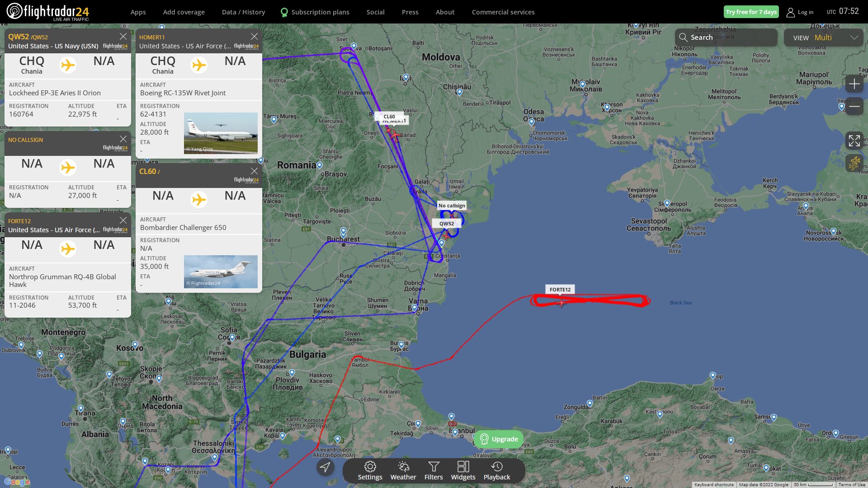Open Subscription plans page
The width and height of the screenshot is (868, 488).
tap(315, 12)
